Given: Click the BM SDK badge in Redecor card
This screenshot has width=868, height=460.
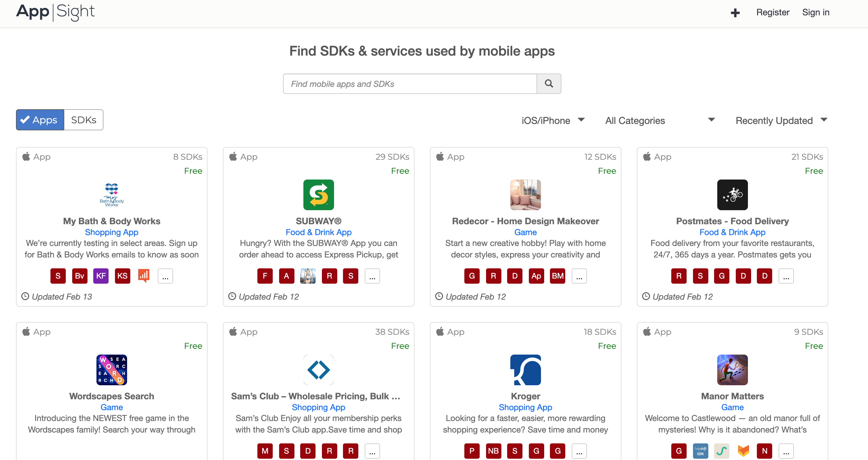Looking at the screenshot, I should [558, 276].
